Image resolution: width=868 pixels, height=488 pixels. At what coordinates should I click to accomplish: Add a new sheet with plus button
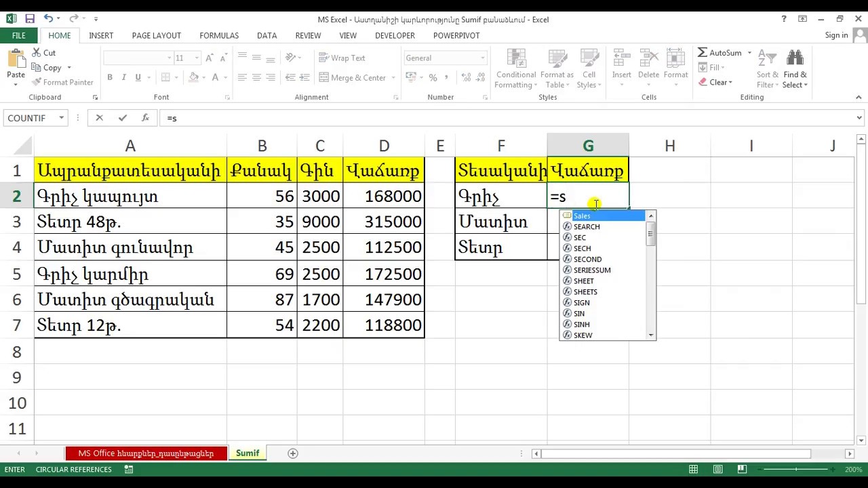(x=293, y=453)
